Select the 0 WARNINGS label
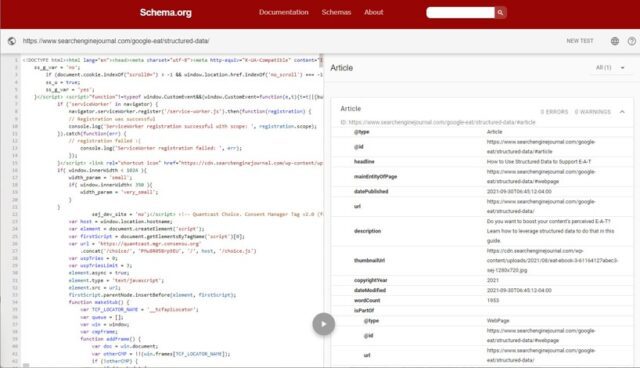 pos(593,112)
